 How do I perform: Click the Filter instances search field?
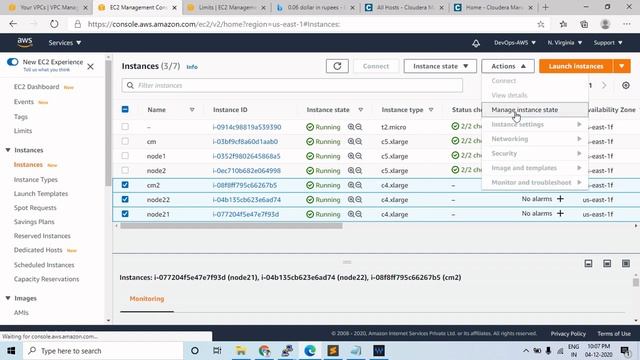292,85
